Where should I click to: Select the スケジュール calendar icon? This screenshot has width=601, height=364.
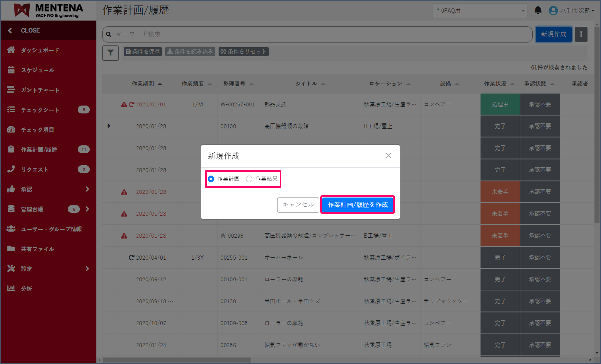click(x=11, y=70)
